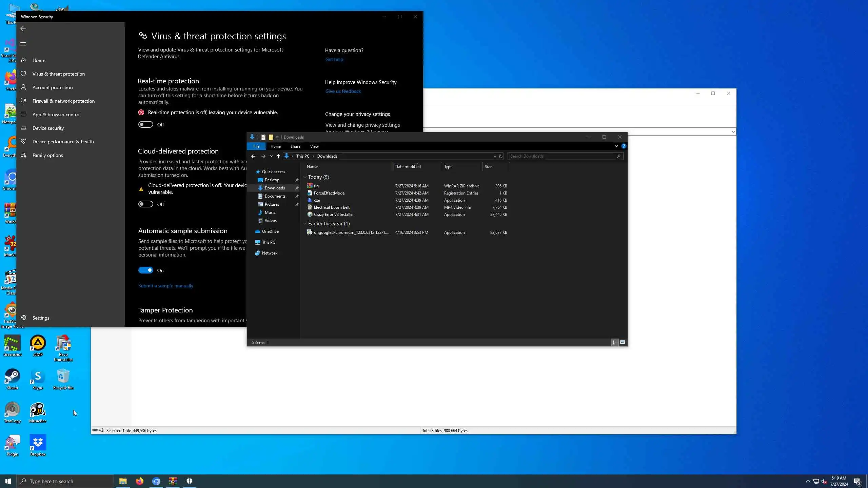Open the View ribbon tab
This screenshot has height=488, width=868.
[x=314, y=146]
